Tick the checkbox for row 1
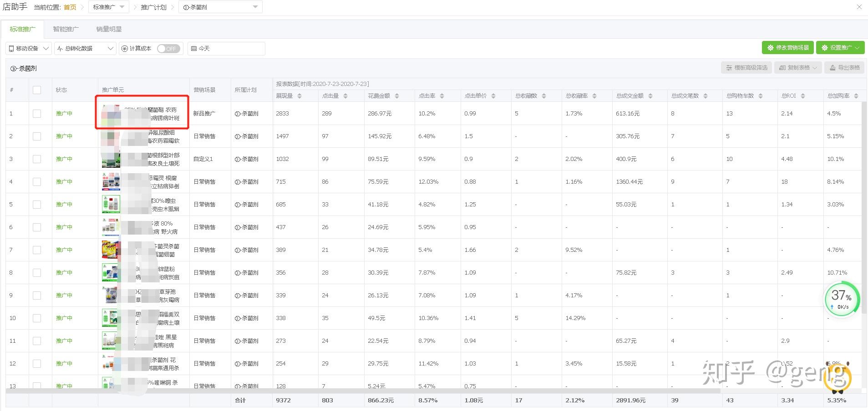 37,114
